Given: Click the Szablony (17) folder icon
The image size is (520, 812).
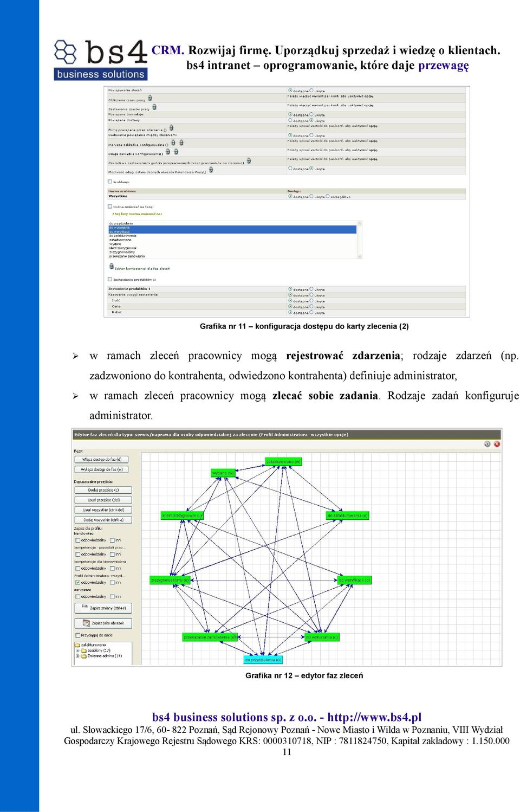Looking at the screenshot, I should [84, 650].
